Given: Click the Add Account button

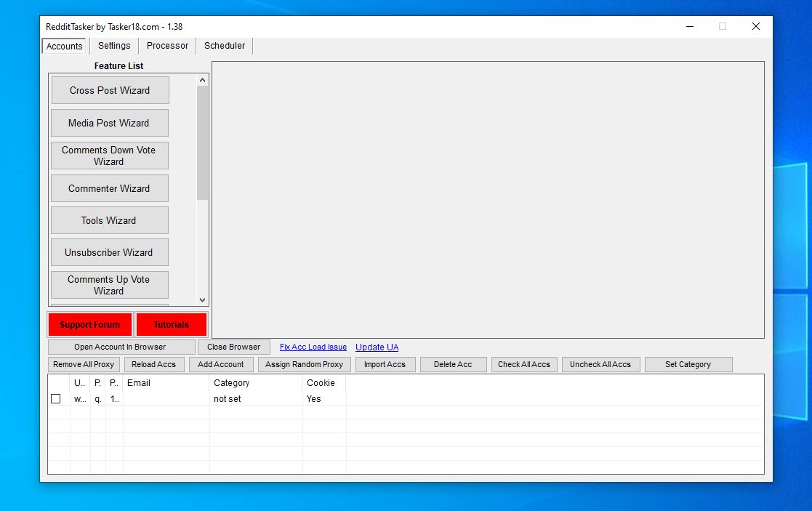Looking at the screenshot, I should pyautogui.click(x=221, y=364).
